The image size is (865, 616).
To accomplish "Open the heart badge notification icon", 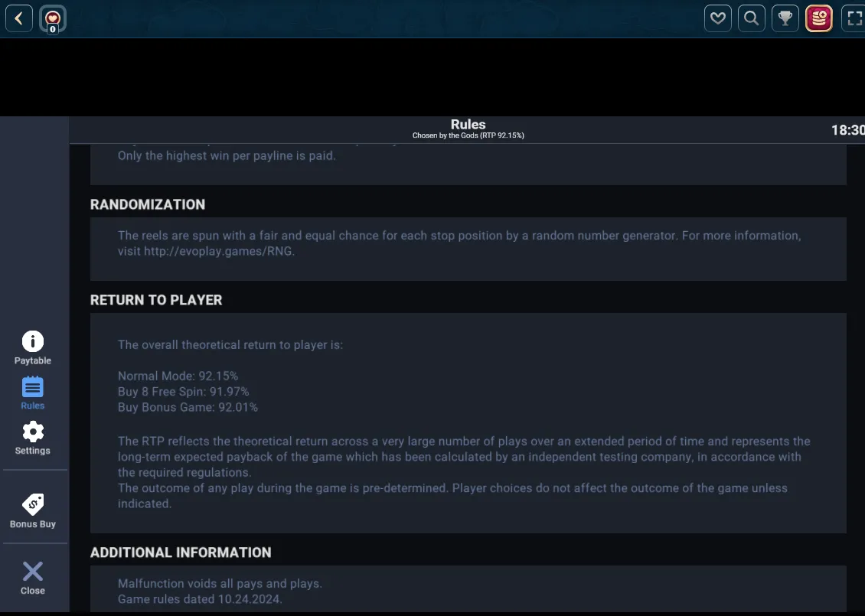I will 52,19.
